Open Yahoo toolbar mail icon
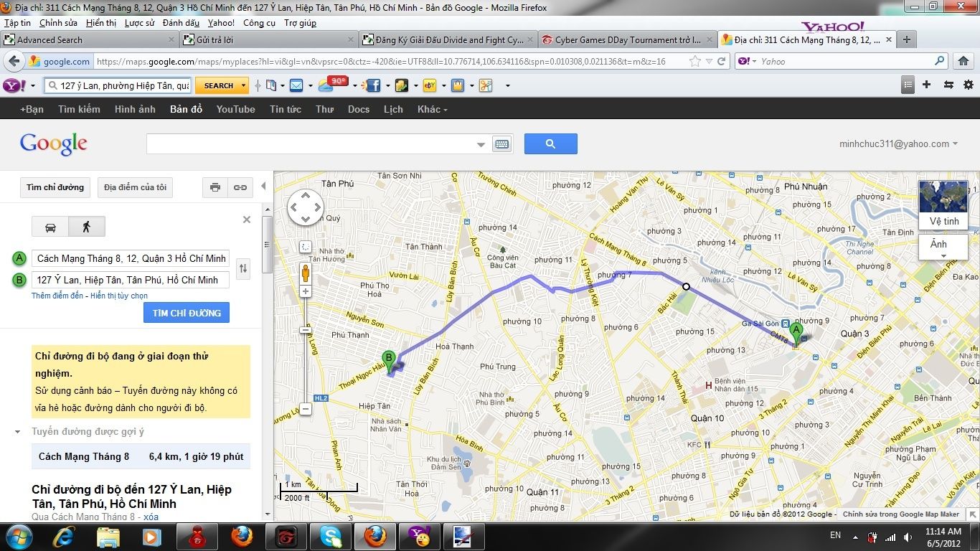980x551 pixels. point(296,85)
